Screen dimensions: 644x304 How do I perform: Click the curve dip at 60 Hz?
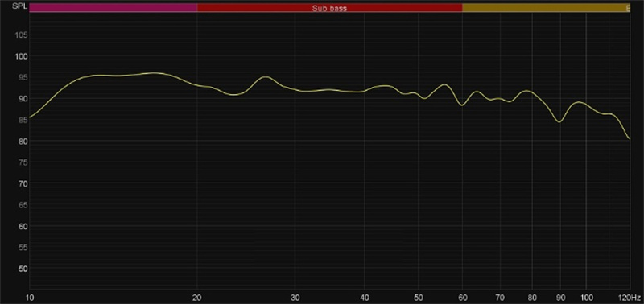(462, 105)
